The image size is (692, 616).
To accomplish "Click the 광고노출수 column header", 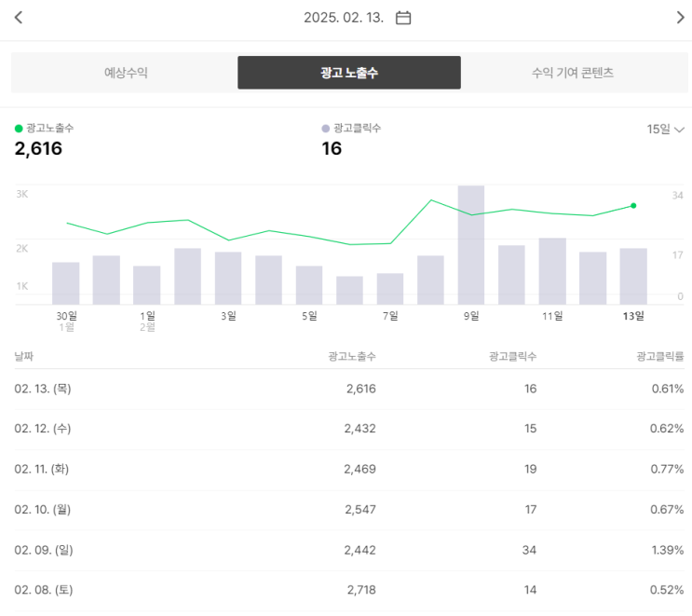I will 352,357.
